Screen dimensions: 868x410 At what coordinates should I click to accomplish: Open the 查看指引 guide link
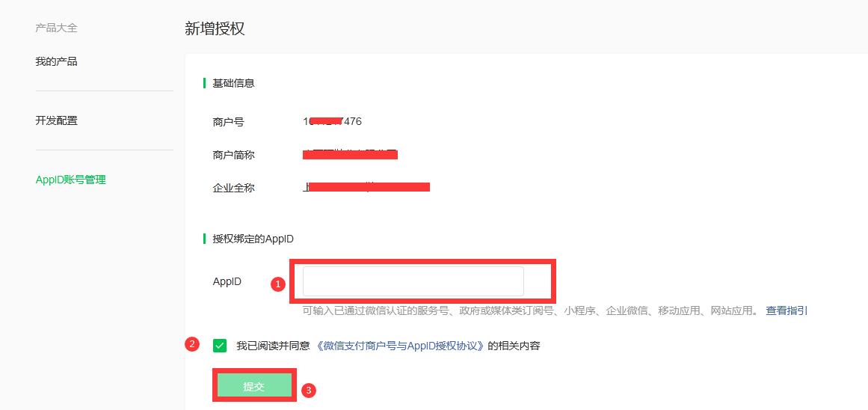tap(786, 310)
